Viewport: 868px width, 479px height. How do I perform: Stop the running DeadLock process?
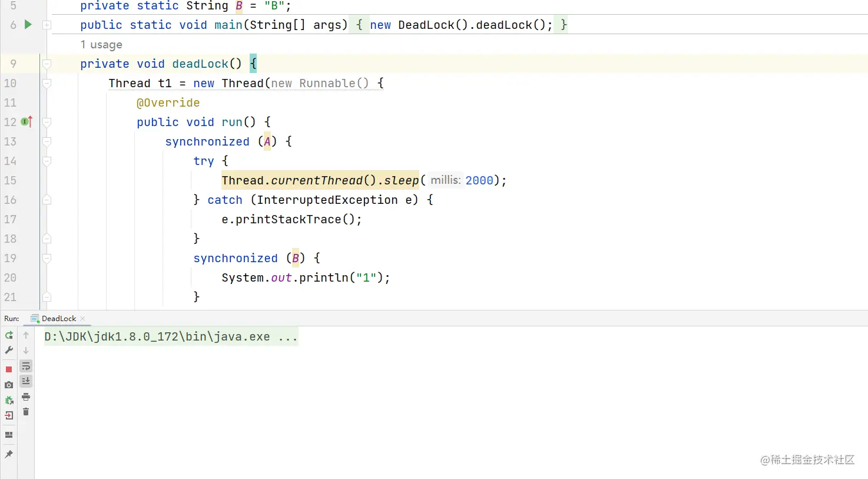[9, 369]
